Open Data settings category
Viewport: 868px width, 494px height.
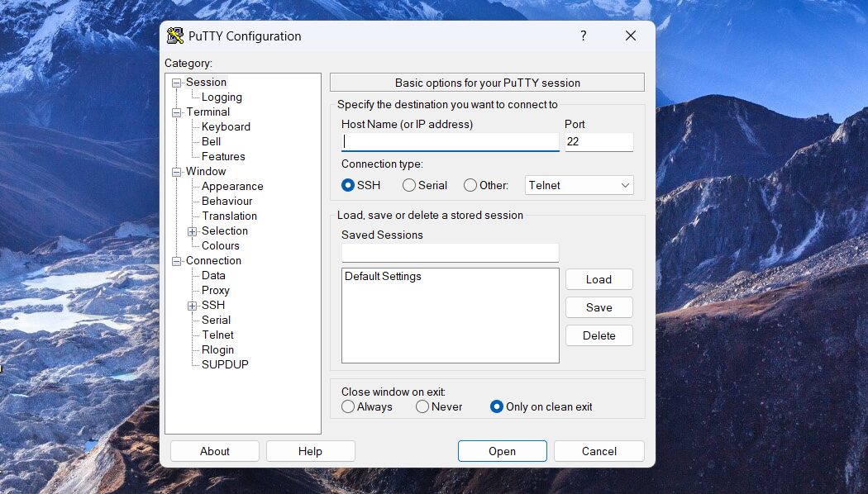coord(213,275)
